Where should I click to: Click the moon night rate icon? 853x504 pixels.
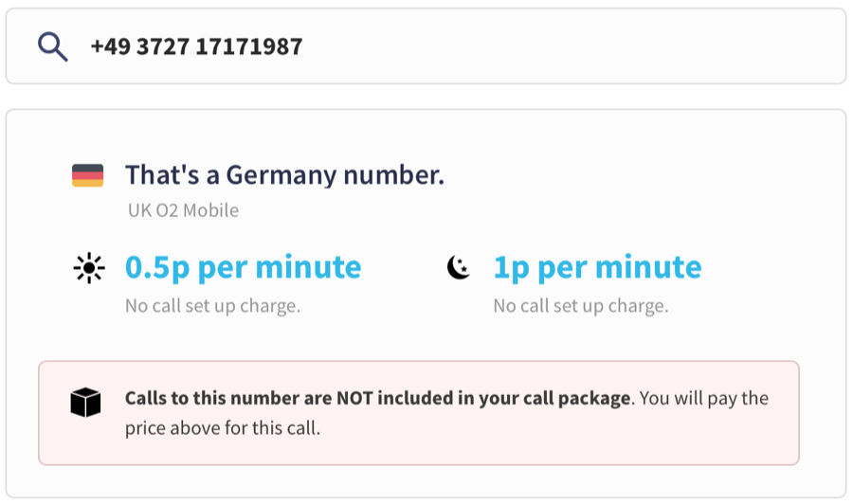(459, 267)
